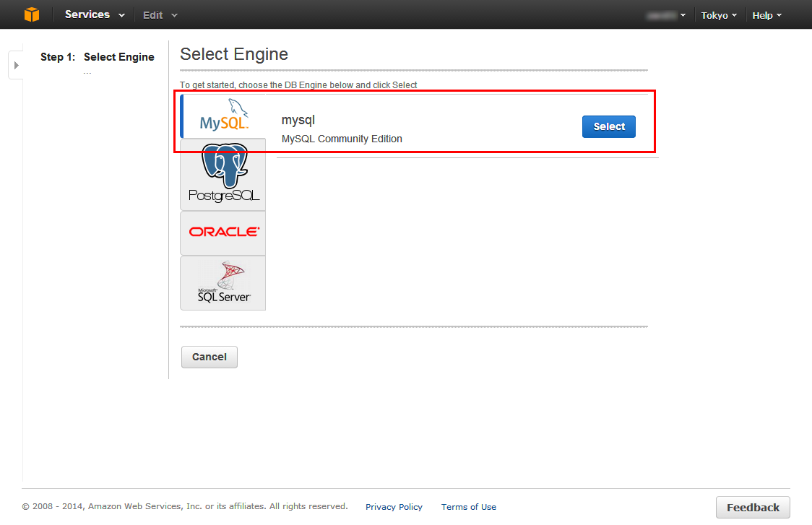
Task: Cancel the engine selection wizard
Action: click(x=210, y=357)
